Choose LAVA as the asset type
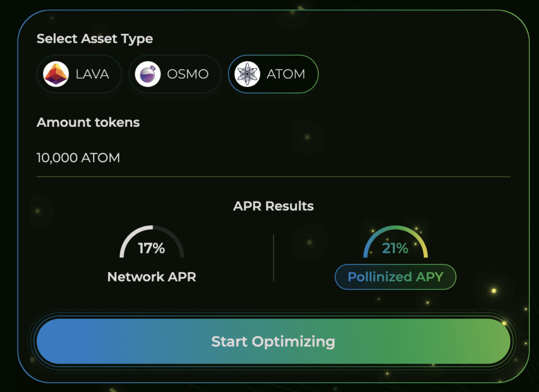 tap(78, 74)
